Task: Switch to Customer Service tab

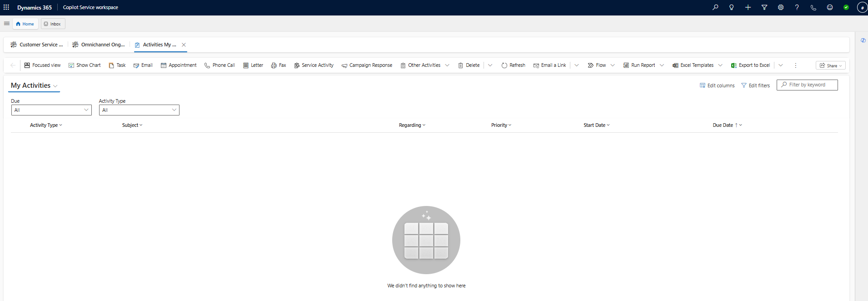Action: pyautogui.click(x=37, y=45)
